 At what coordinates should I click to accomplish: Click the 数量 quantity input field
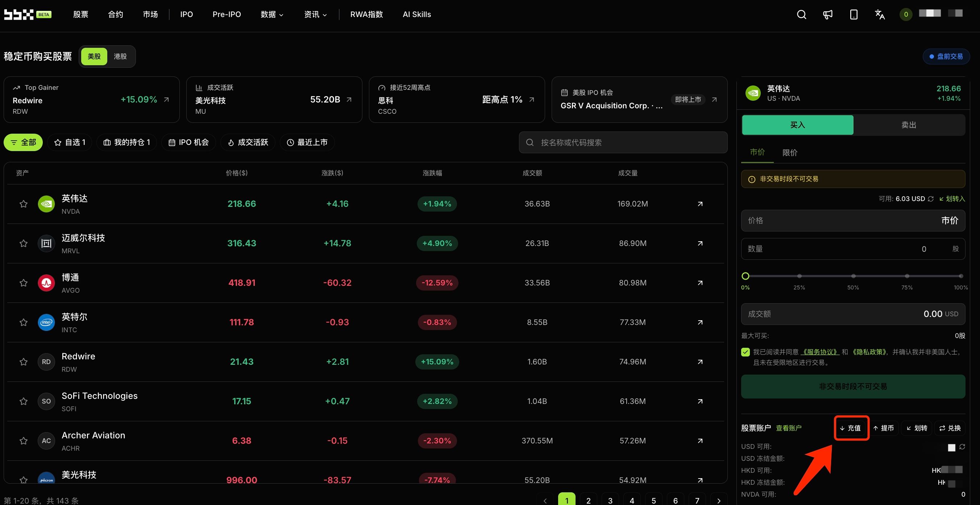tap(853, 249)
